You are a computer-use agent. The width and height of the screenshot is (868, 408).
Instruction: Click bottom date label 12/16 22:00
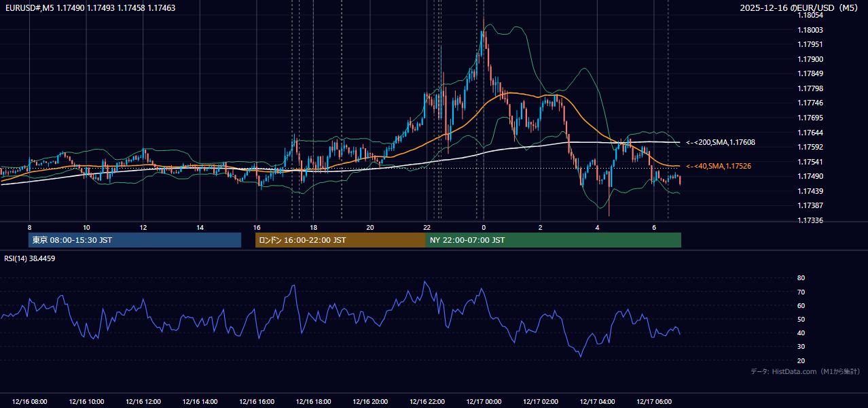(427, 402)
